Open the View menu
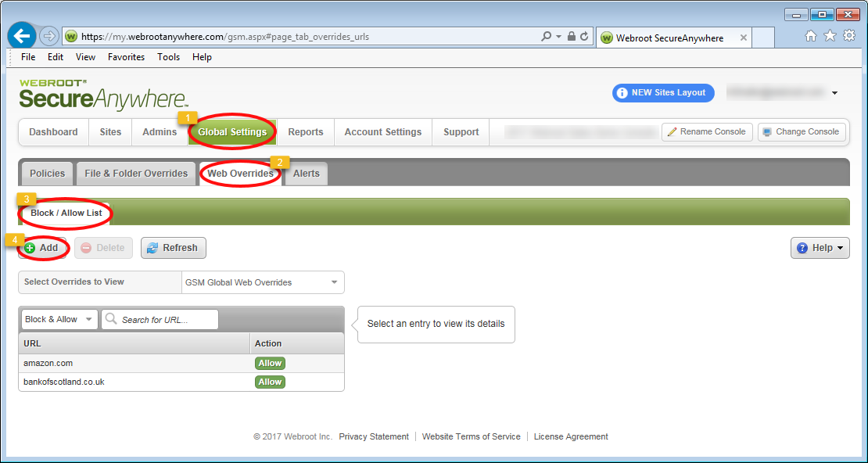The width and height of the screenshot is (868, 463). 85,57
